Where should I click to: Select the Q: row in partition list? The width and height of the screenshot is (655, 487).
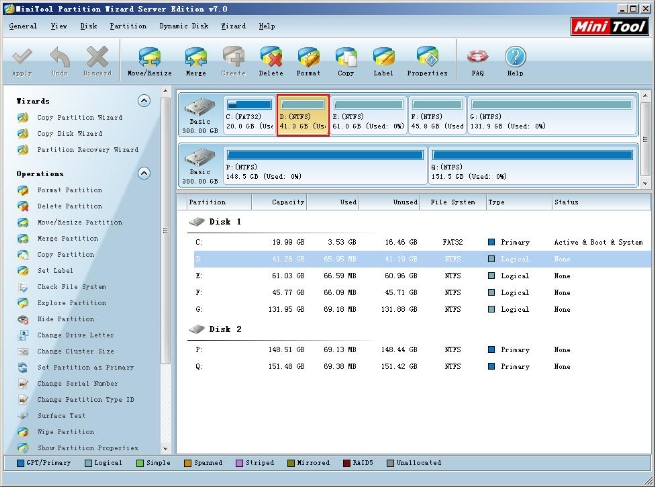[x=423, y=366]
